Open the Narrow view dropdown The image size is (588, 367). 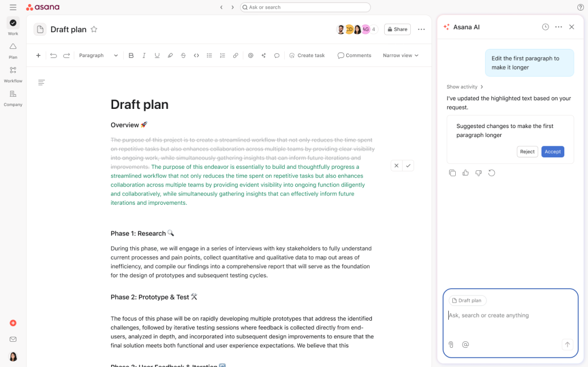pyautogui.click(x=401, y=55)
